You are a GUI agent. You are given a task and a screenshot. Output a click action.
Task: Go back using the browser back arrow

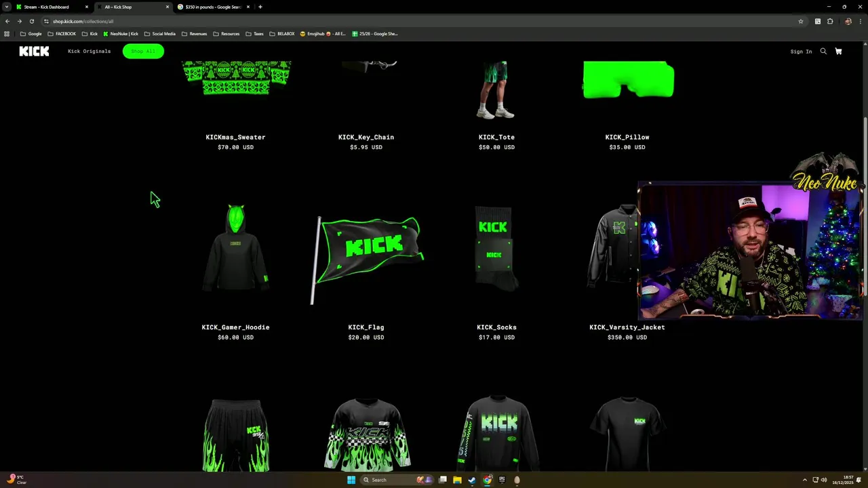point(7,21)
